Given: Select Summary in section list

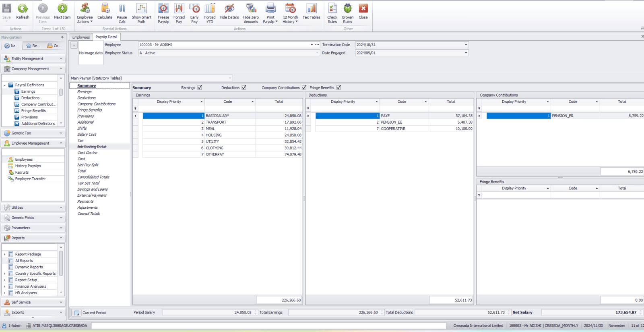Looking at the screenshot, I should tap(87, 86).
